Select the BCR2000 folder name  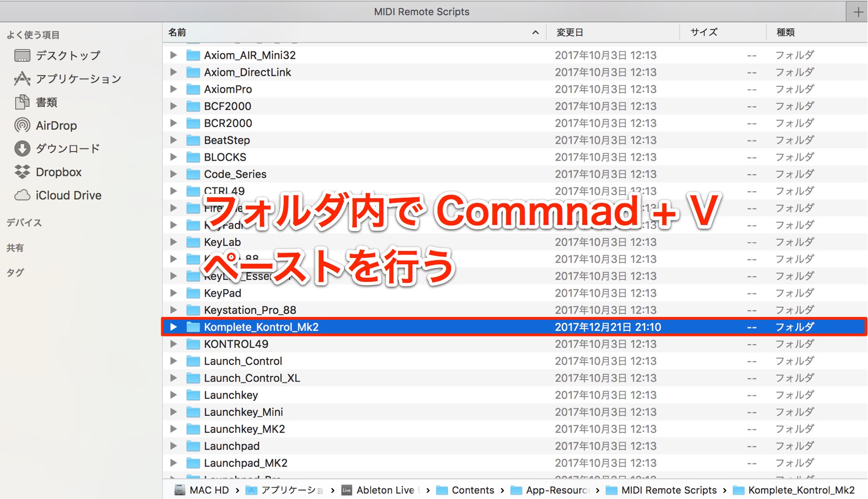click(x=228, y=123)
